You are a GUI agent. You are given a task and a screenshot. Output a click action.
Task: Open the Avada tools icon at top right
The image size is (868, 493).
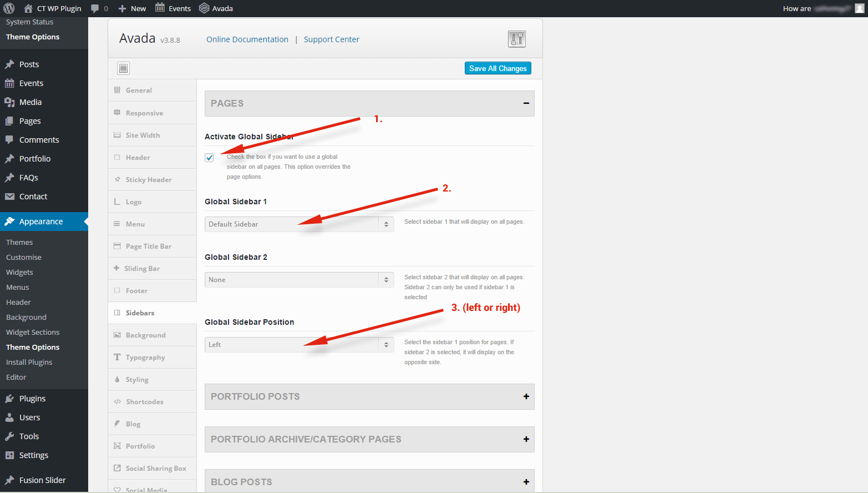(516, 39)
